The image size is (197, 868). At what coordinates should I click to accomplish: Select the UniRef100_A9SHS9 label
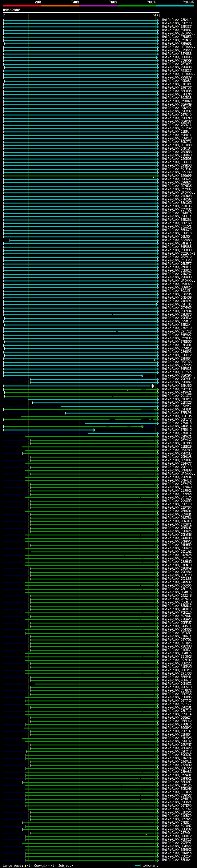pos(177,78)
